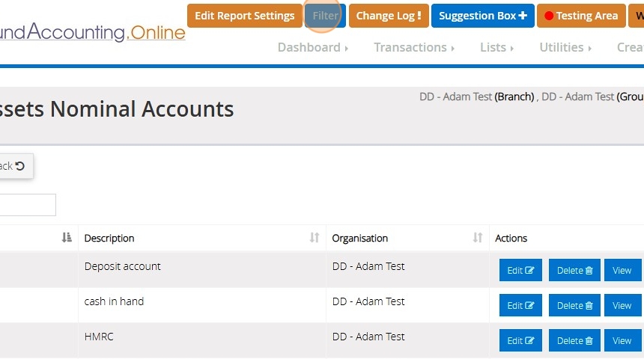
Task: Open the Suggestion Box
Action: [x=482, y=16]
